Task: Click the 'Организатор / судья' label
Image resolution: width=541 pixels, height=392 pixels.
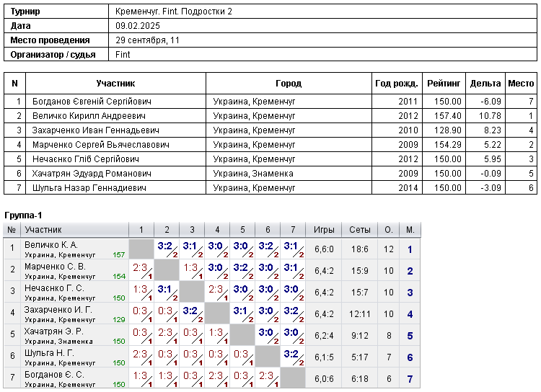Action: point(53,55)
